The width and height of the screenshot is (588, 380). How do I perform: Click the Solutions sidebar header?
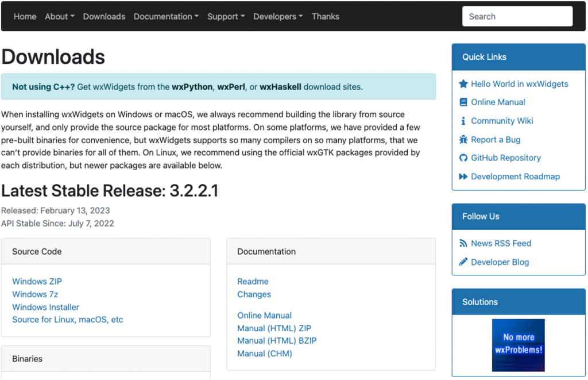[519, 302]
